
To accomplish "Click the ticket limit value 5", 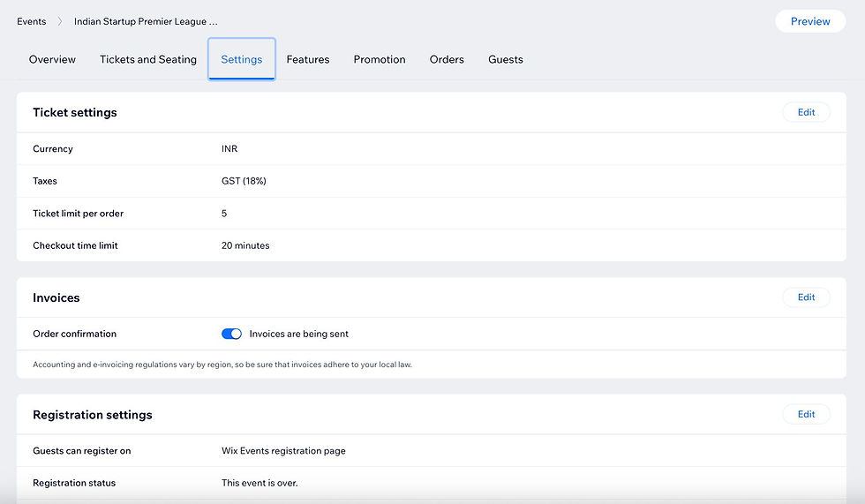I will pos(224,214).
